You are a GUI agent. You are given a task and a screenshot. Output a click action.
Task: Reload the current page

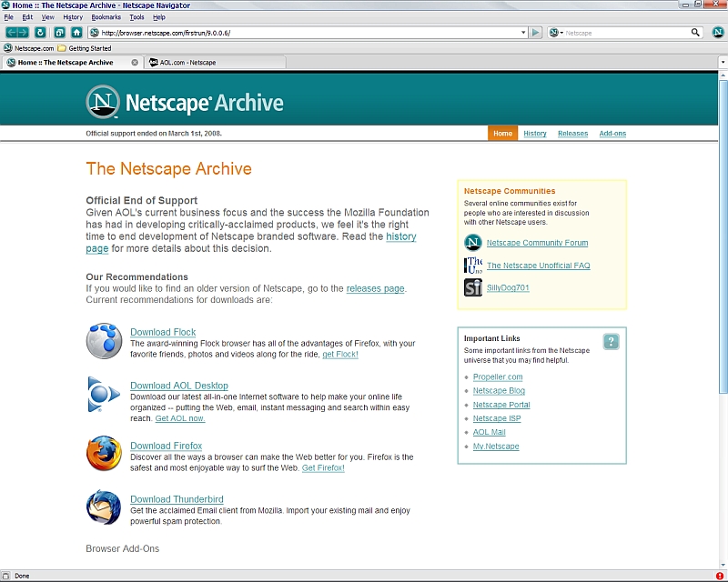40,33
